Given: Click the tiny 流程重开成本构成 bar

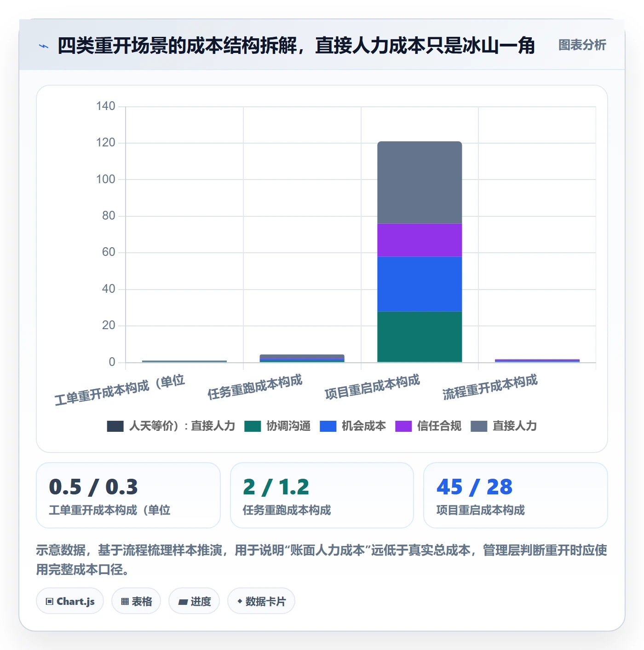Looking at the screenshot, I should (x=537, y=361).
